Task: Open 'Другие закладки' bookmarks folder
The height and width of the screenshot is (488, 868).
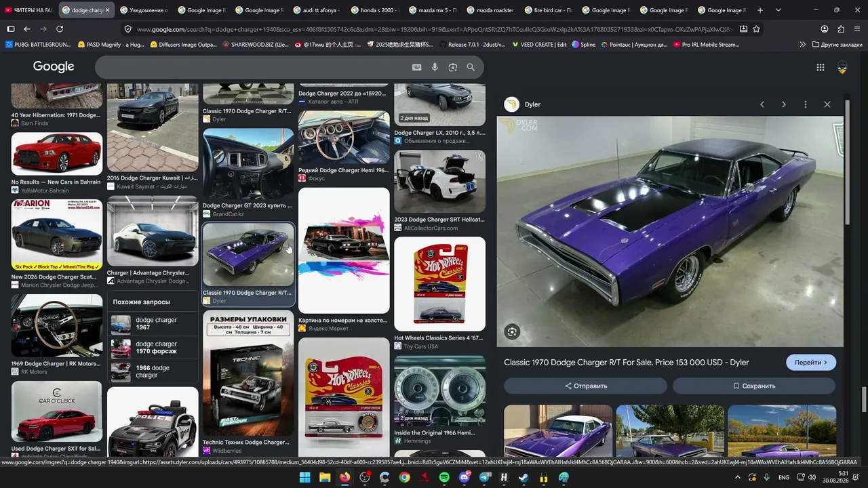Action: pyautogui.click(x=837, y=45)
